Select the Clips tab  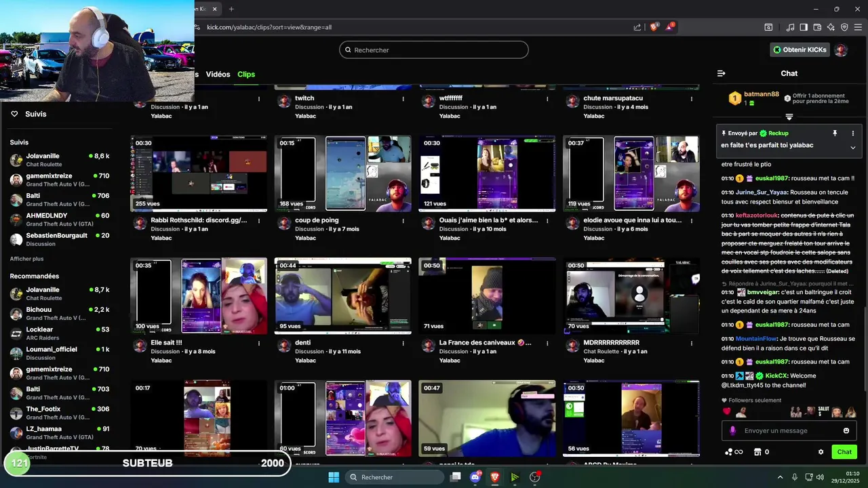pyautogui.click(x=246, y=74)
